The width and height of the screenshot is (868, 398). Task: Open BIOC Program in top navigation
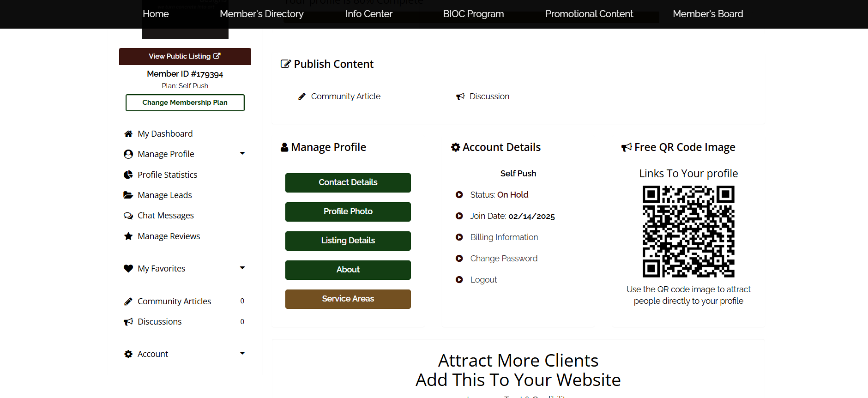pos(473,14)
